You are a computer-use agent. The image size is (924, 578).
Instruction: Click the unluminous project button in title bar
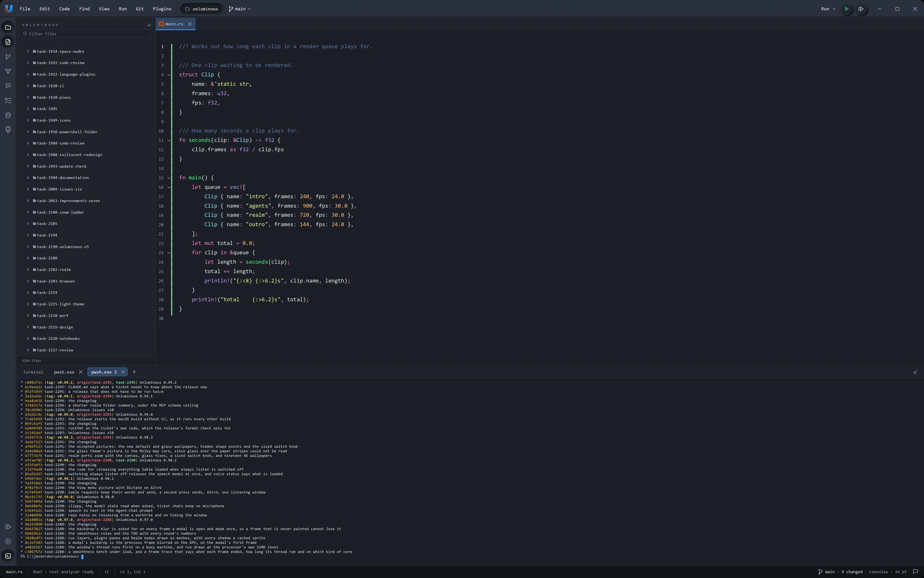tap(202, 9)
